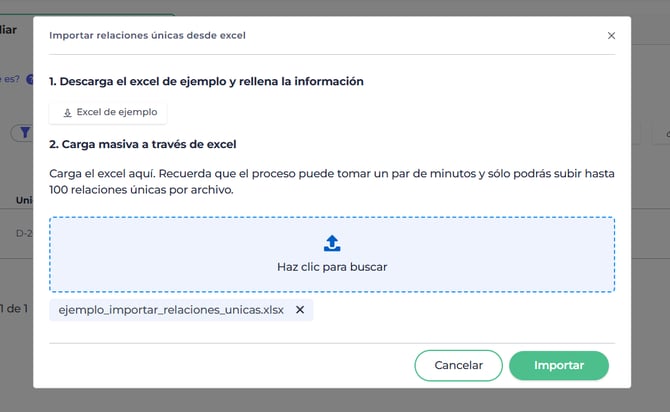
Task: Select the ejemplo_importar_relaciones_unicas.xlsx file chip
Action: tap(171, 310)
